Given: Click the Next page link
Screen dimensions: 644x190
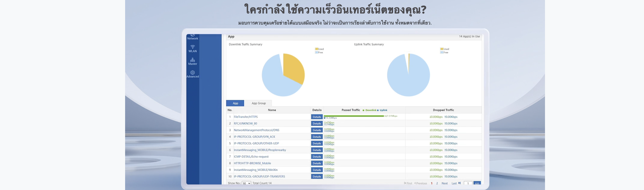Looking at the screenshot, I should [444, 183].
